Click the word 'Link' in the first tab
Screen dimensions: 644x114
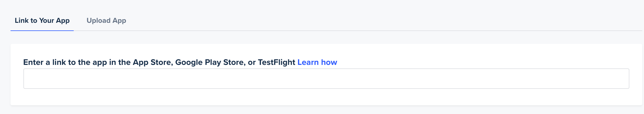[22, 21]
